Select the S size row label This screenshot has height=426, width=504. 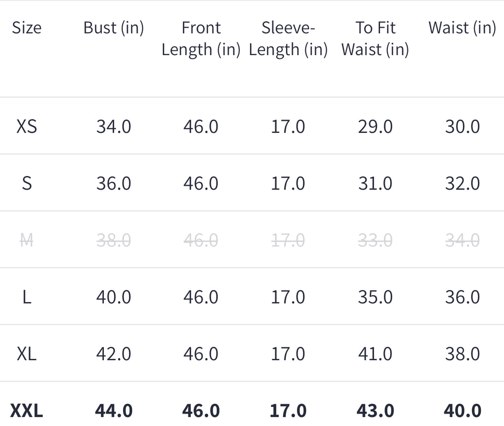click(27, 183)
